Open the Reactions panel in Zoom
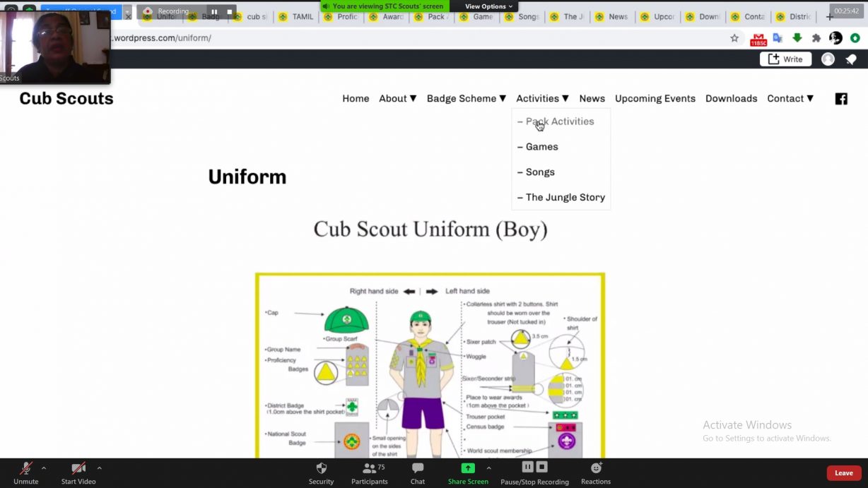 (x=595, y=472)
